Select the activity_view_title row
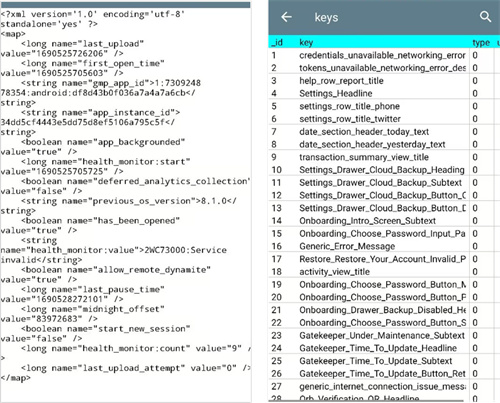Image resolution: width=500 pixels, height=403 pixels. coord(384,272)
